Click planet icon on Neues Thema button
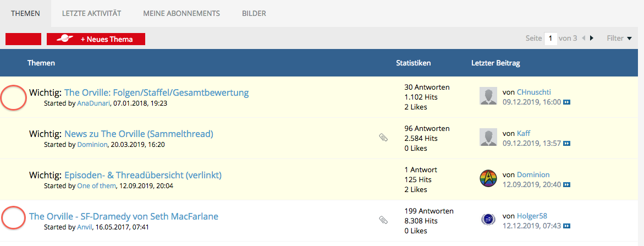The height and width of the screenshot is (246, 644). pos(65,39)
